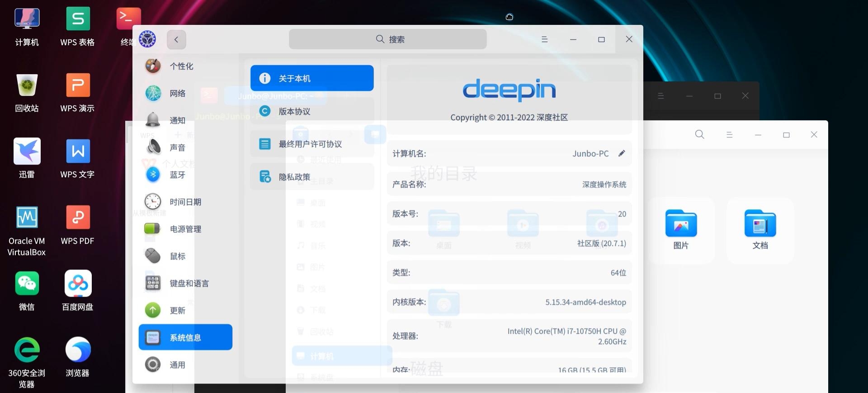Click the 搜索 search field
The width and height of the screenshot is (868, 393).
pyautogui.click(x=387, y=39)
